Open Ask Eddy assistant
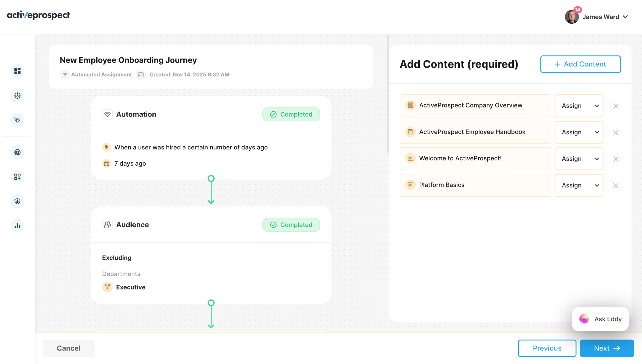This screenshot has width=642, height=364. 600,319
